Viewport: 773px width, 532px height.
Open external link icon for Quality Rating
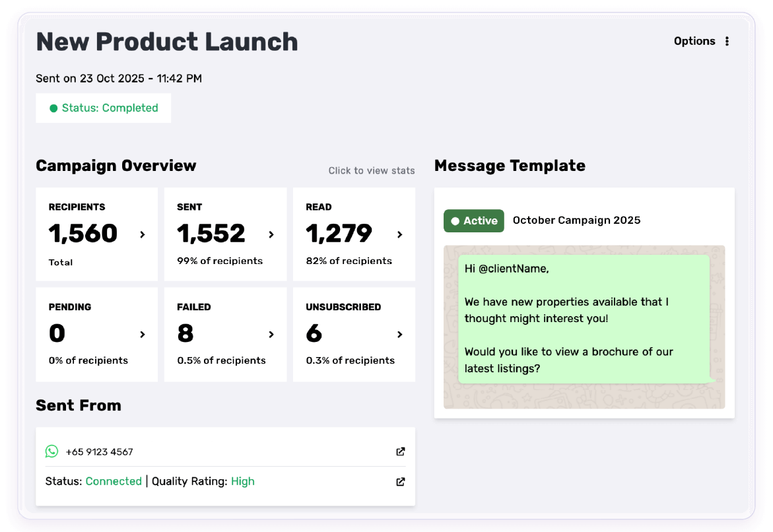(x=400, y=482)
